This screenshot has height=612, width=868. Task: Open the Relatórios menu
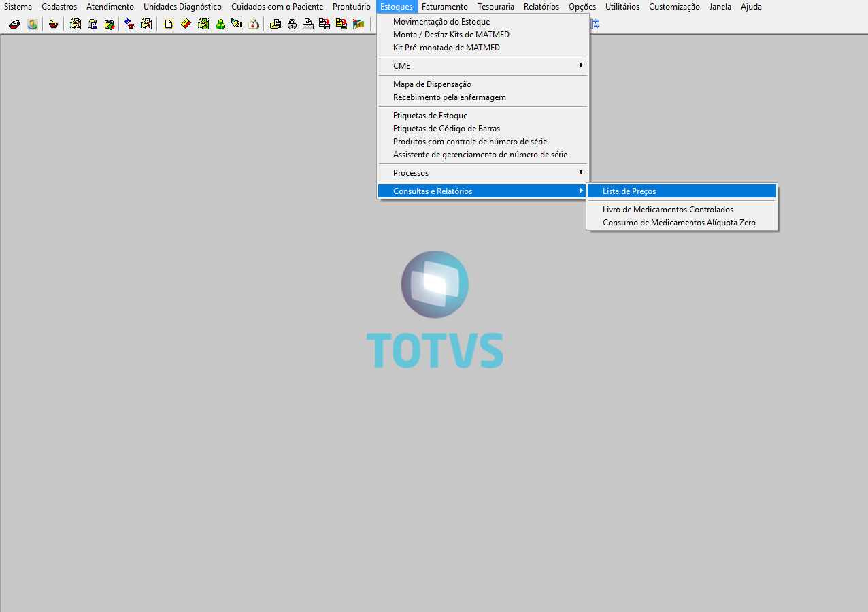(541, 7)
